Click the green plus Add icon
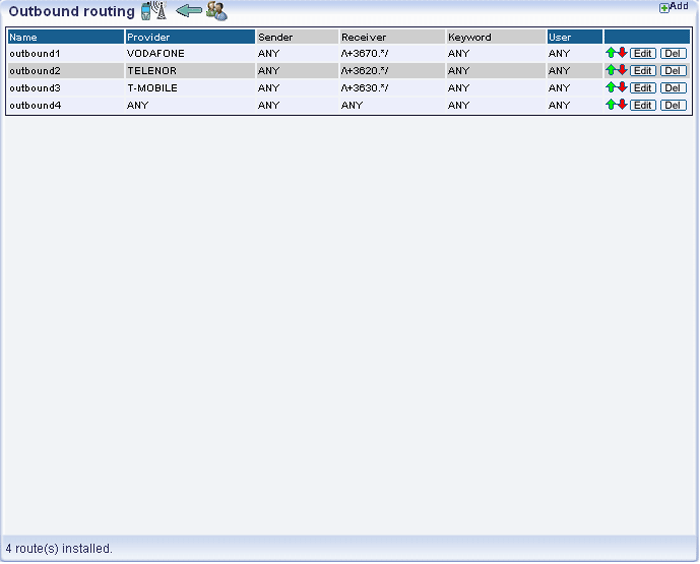700x564 pixels. [665, 7]
